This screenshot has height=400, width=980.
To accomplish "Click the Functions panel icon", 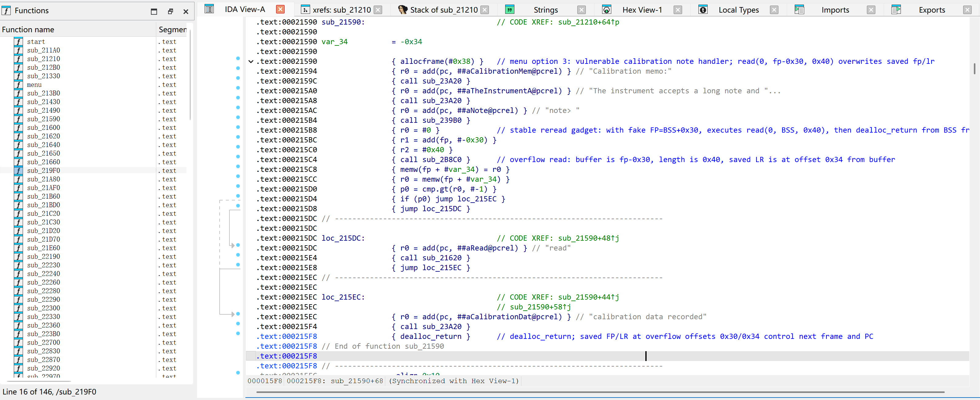I will (x=6, y=11).
